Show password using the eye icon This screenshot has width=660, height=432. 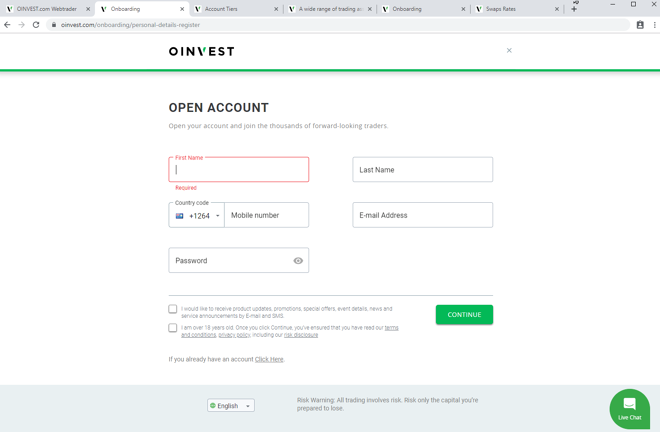coord(298,261)
